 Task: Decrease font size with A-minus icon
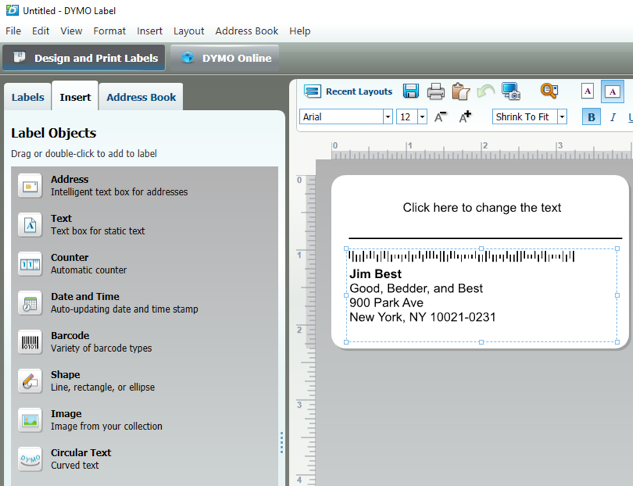441,117
